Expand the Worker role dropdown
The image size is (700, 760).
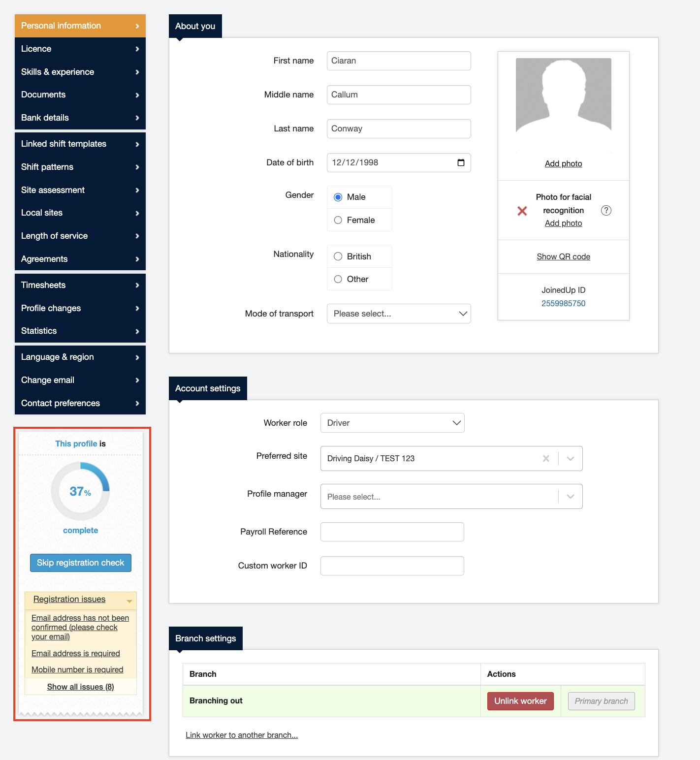coord(392,423)
